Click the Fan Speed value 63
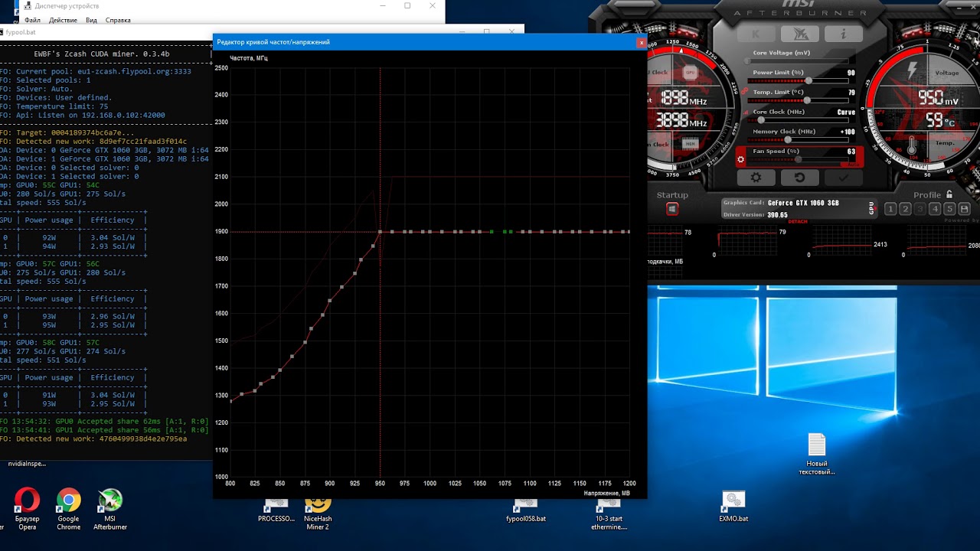The image size is (980, 551). point(851,152)
